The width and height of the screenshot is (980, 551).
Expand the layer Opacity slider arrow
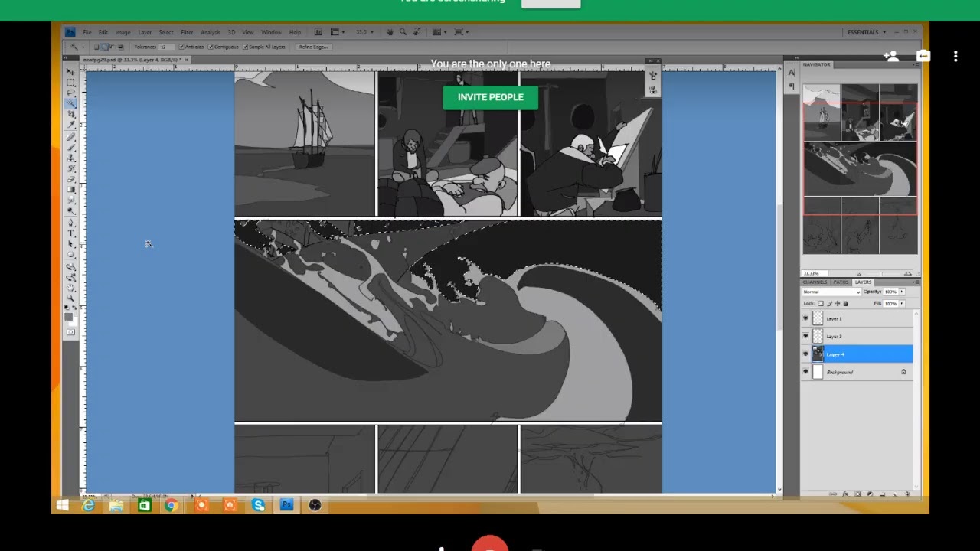click(x=902, y=292)
